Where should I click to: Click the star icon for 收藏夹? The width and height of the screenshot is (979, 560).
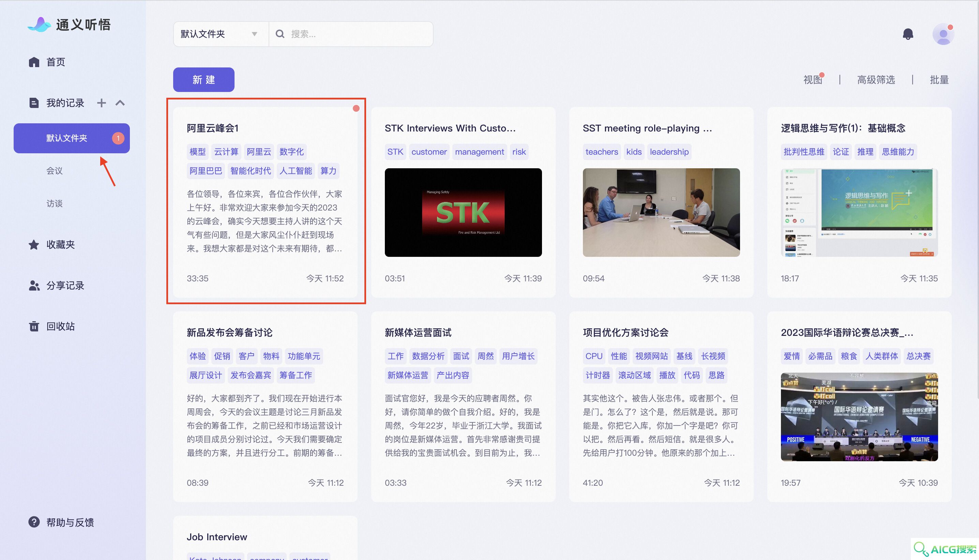pos(34,245)
